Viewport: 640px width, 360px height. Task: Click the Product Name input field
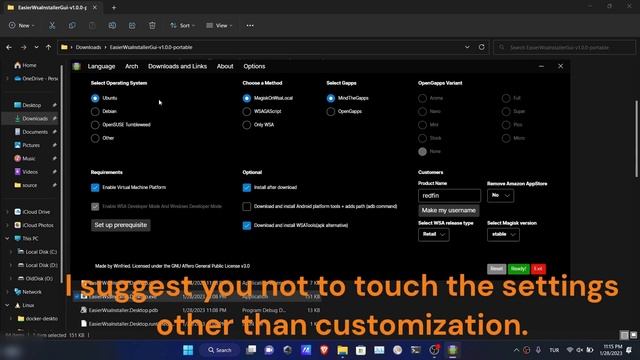(449, 196)
